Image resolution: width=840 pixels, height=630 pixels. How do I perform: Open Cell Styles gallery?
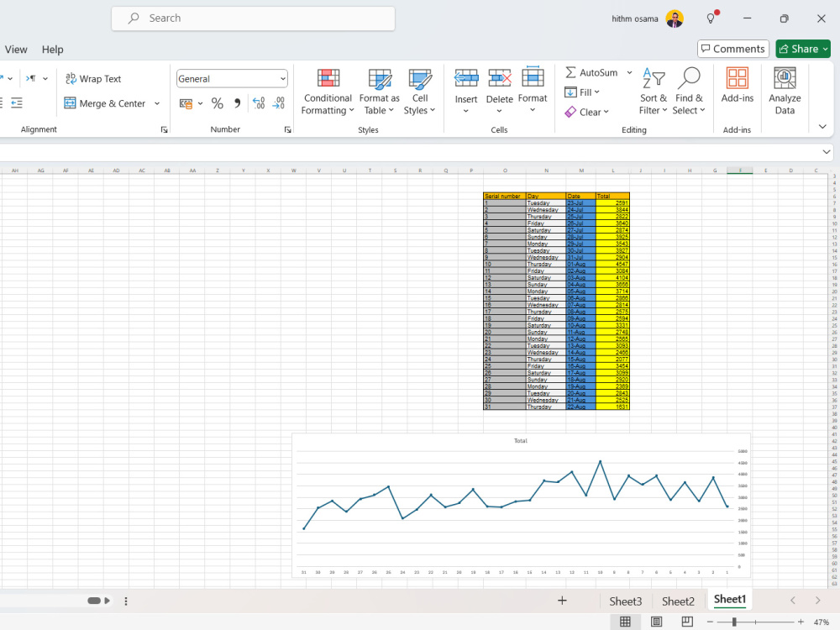click(419, 92)
